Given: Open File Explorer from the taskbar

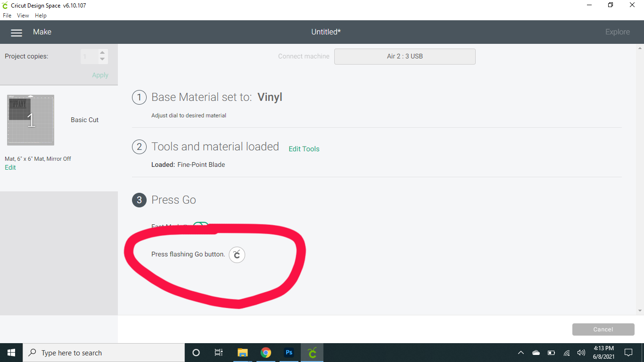Looking at the screenshot, I should click(x=243, y=353).
